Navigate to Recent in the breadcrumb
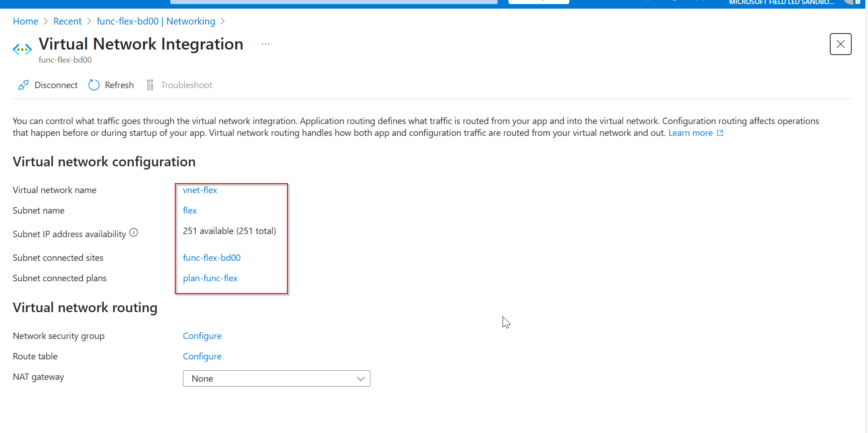 67,21
